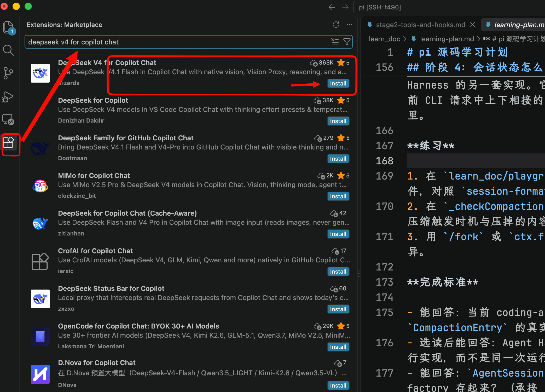This screenshot has height=392, width=545.
Task: Click the '**练习**' line in editor
Action: 431,146
